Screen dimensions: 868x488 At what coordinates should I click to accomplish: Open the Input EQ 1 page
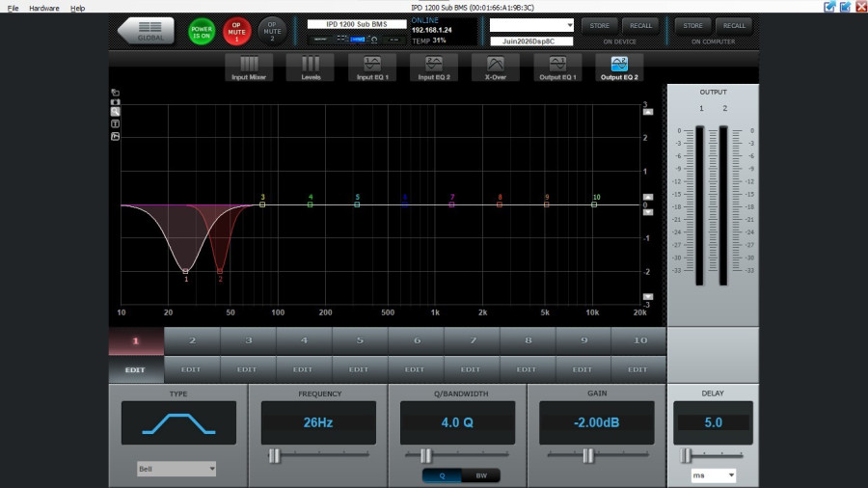tap(372, 68)
